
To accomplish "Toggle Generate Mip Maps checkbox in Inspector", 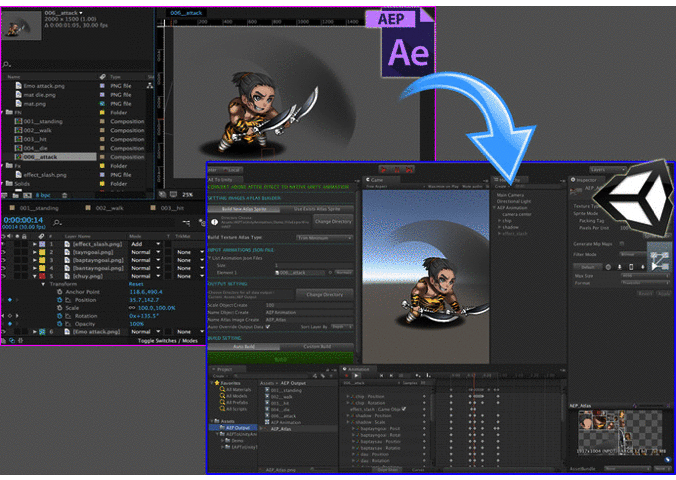I will [622, 244].
